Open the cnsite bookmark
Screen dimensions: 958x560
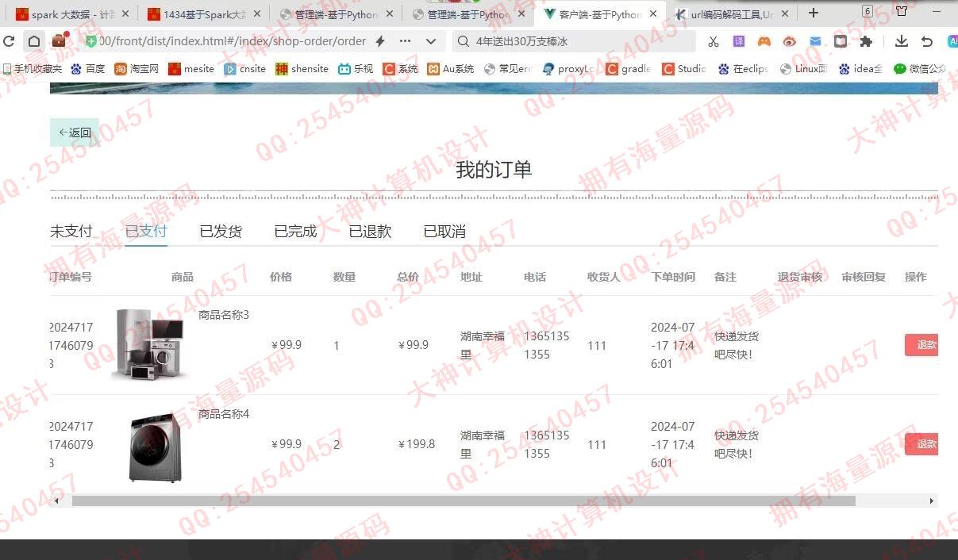(x=244, y=69)
